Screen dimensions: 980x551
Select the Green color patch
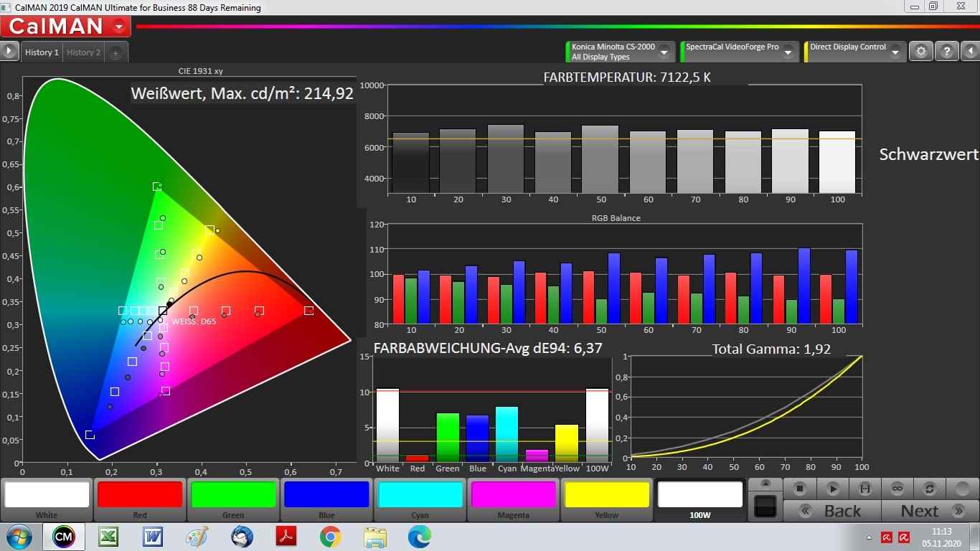[233, 499]
